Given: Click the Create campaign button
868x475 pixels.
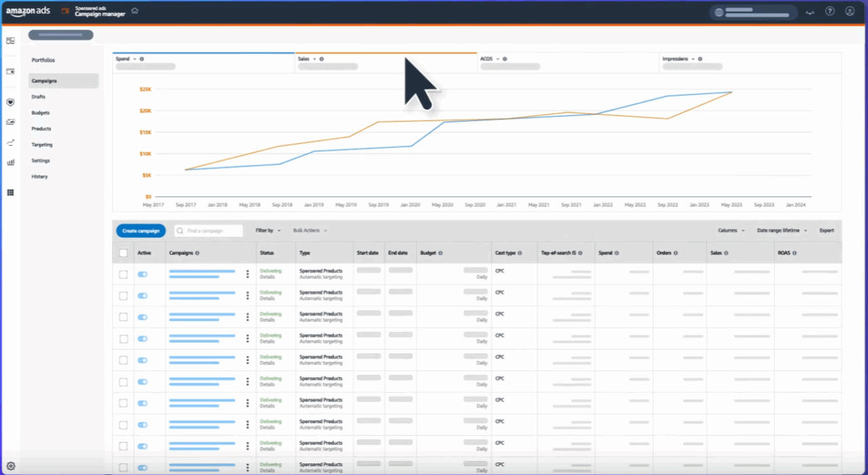Looking at the screenshot, I should tap(140, 230).
